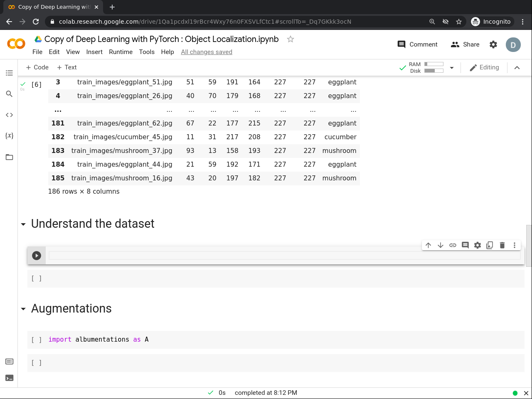Open the terminal icon in the sidebar
This screenshot has height=399, width=532.
9,378
